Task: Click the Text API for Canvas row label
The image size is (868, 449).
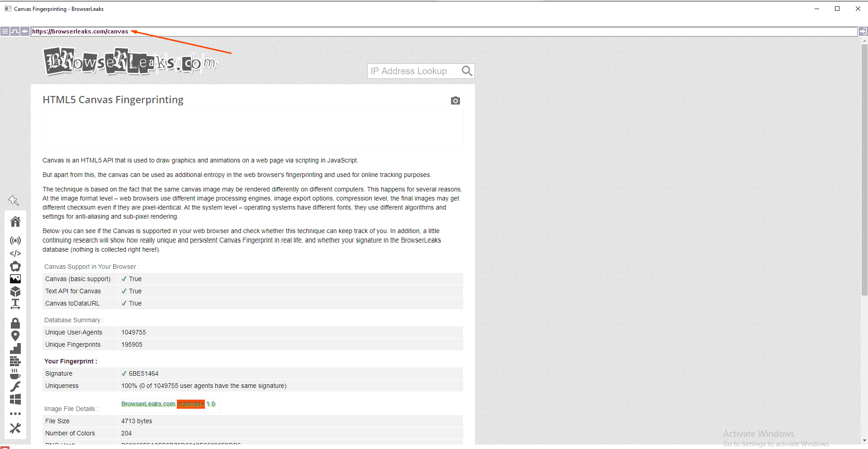Action: coord(73,291)
